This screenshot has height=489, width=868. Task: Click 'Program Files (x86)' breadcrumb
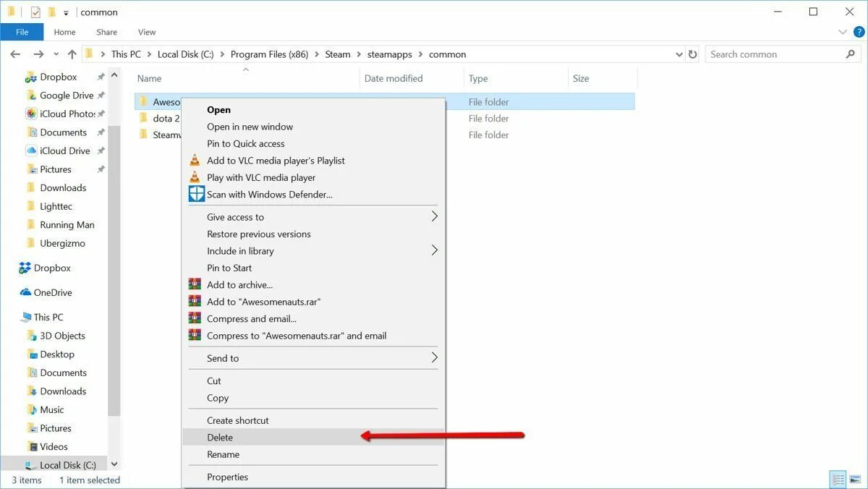pos(271,54)
